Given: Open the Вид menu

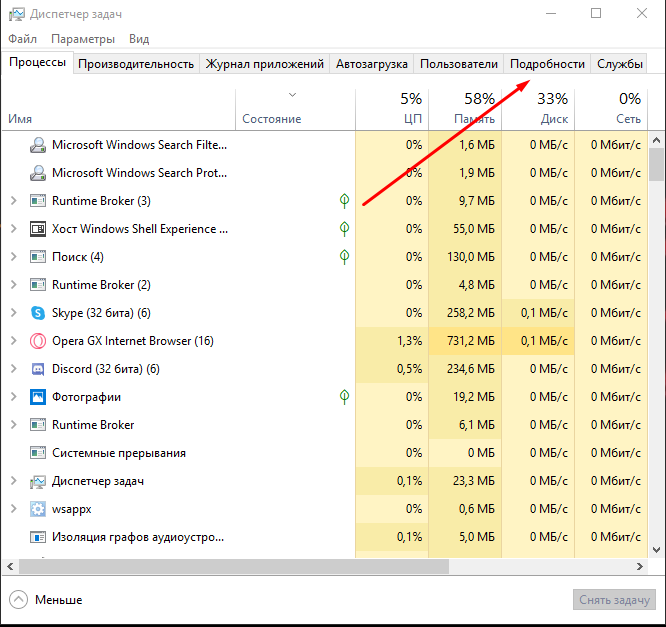Looking at the screenshot, I should click(x=139, y=39).
